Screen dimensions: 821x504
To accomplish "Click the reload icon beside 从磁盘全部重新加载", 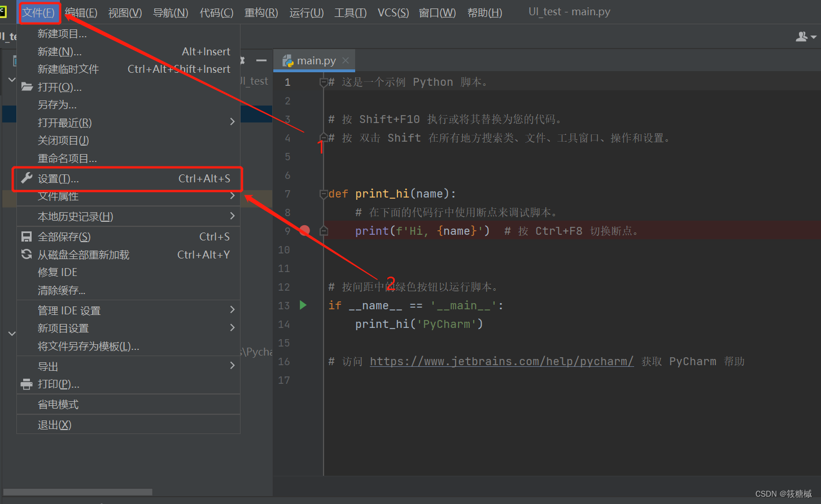I will pos(26,255).
